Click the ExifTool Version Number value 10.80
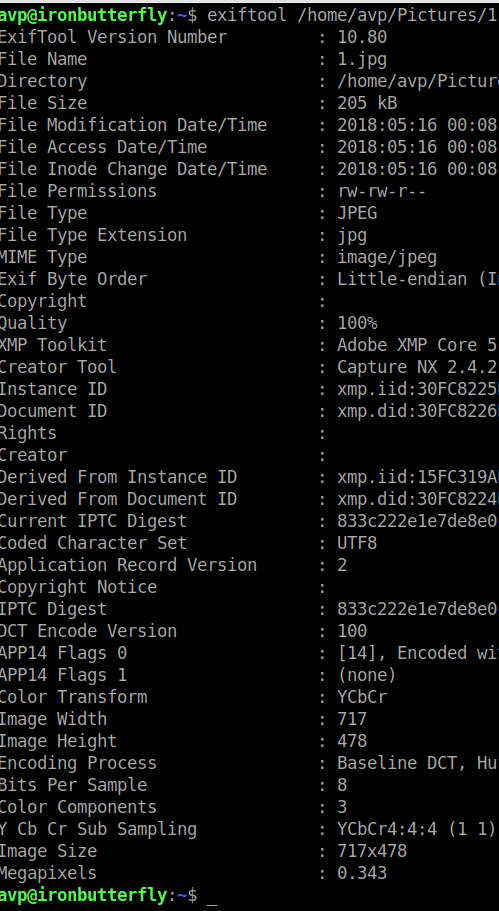The width and height of the screenshot is (499, 911). pyautogui.click(x=362, y=37)
